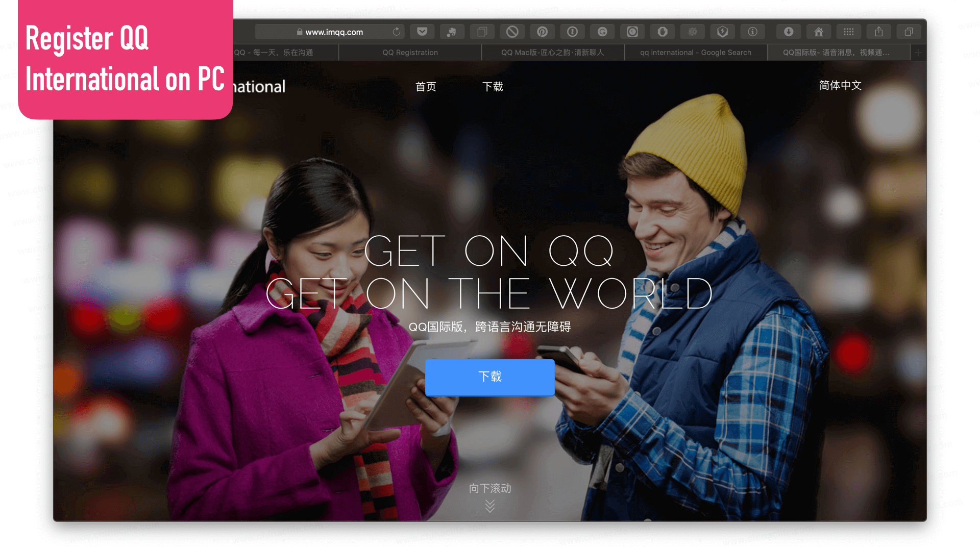Screen dimensions: 980x551
Task: Select the QQ国际版 browser tab
Action: coord(839,53)
